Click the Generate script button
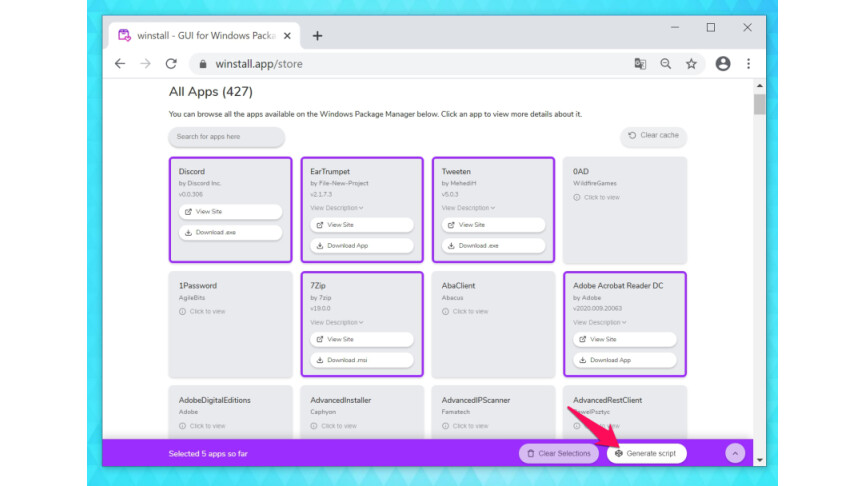 click(646, 453)
